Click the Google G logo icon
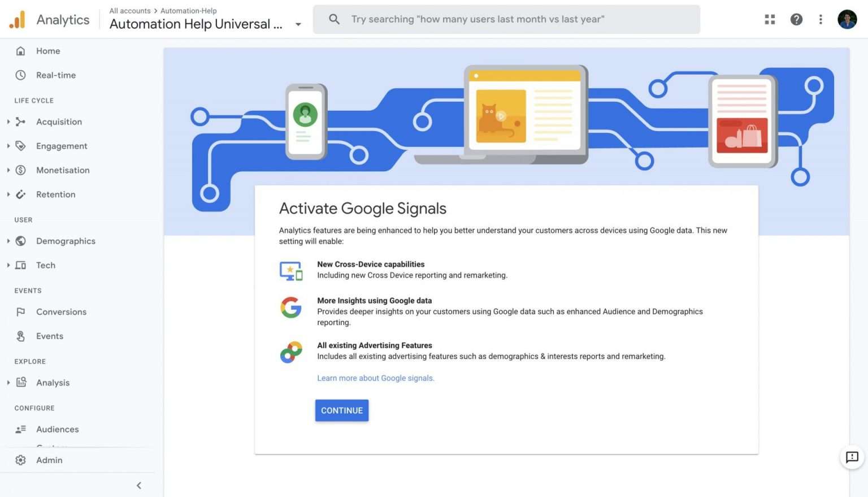 tap(291, 308)
